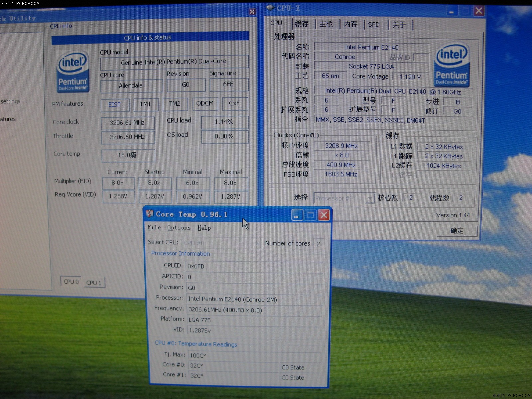Click the Tj. Max field 100C°
Viewport: 532px width, 399px height.
point(255,355)
